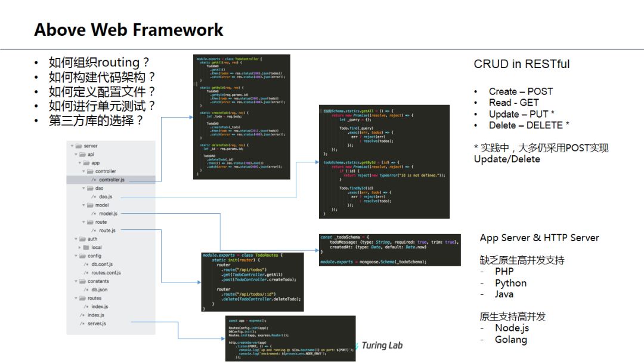644x363 pixels.
Task: Select the highlighted controller.js file
Action: click(x=111, y=180)
